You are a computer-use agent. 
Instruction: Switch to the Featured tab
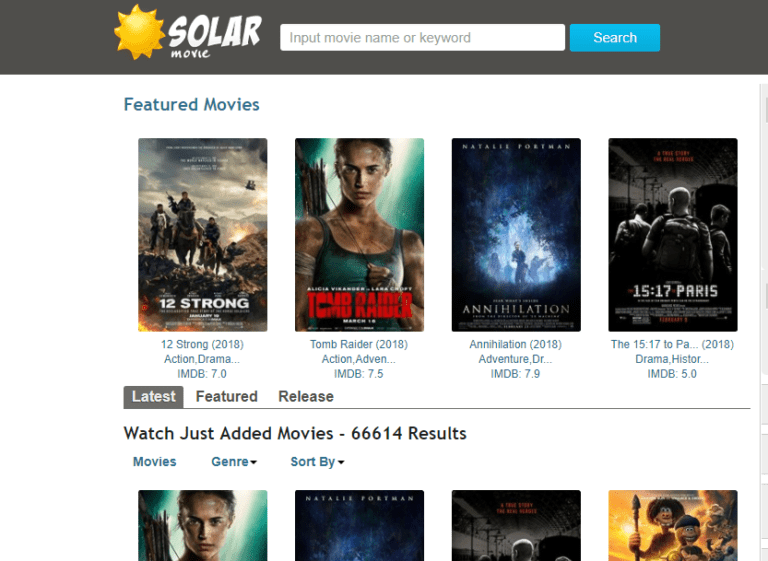point(226,396)
